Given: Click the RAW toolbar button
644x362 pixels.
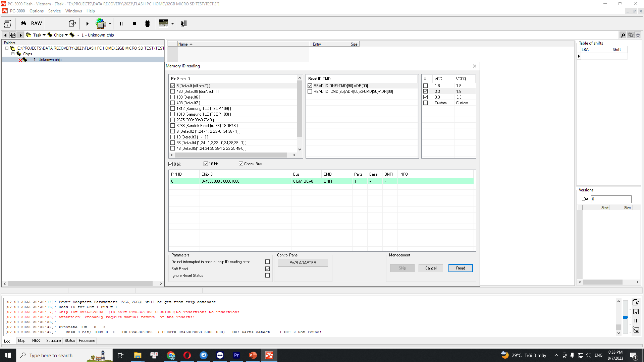Looking at the screenshot, I should pyautogui.click(x=36, y=23).
